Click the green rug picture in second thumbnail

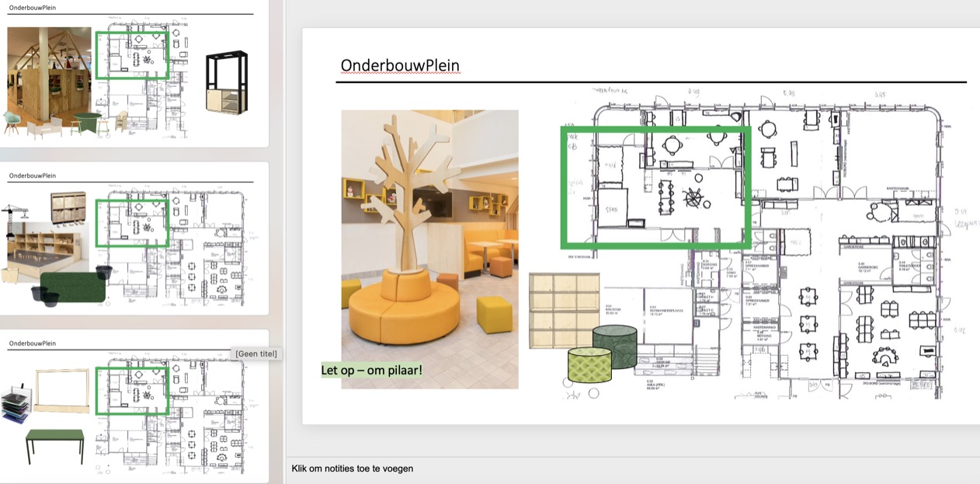point(71,287)
